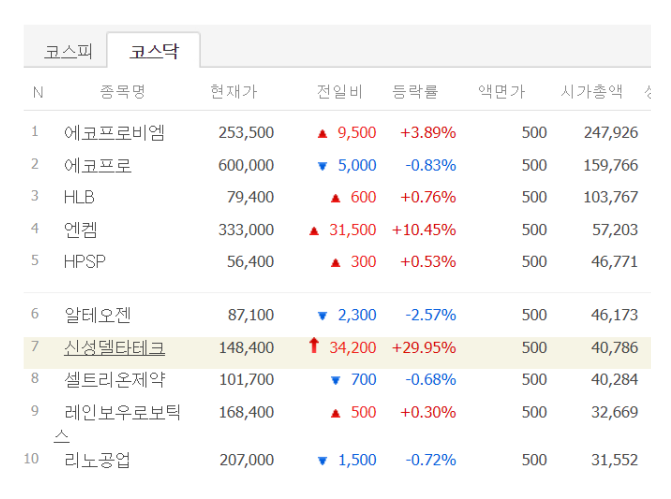Image resolution: width=671 pixels, height=499 pixels.
Task: Click the up triangle beside 31,500
Action: 314,231
